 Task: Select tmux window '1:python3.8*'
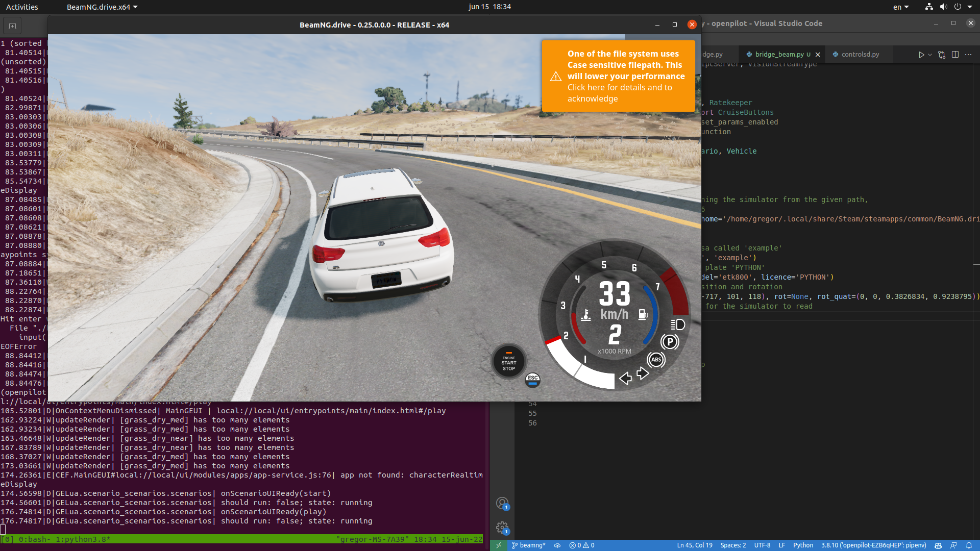coord(83,539)
